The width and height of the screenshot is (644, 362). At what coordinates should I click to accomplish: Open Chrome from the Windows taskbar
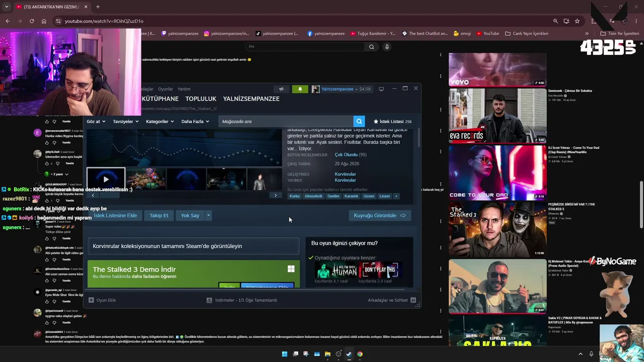click(360, 354)
